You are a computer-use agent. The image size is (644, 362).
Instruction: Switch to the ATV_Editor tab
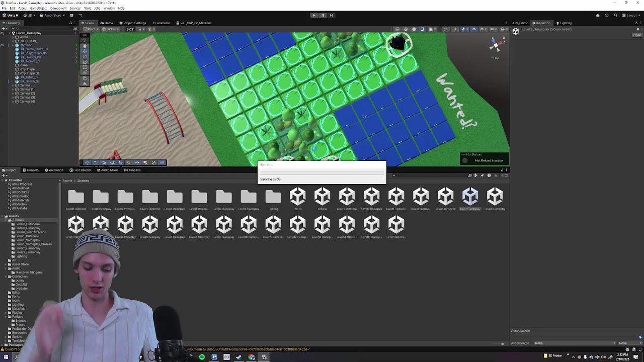520,23
